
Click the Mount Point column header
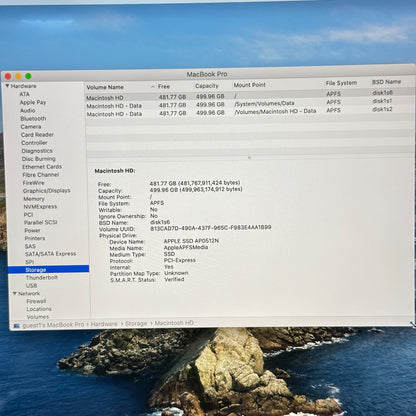249,85
